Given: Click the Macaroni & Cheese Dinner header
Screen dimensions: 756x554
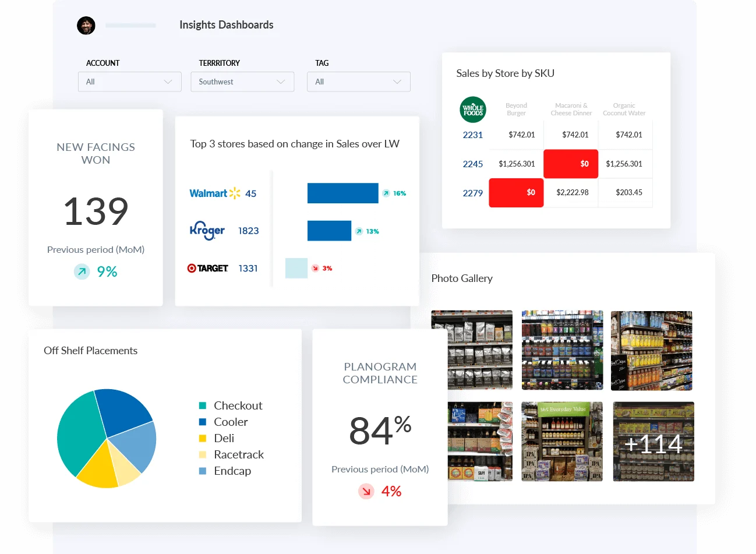Looking at the screenshot, I should 571,110.
